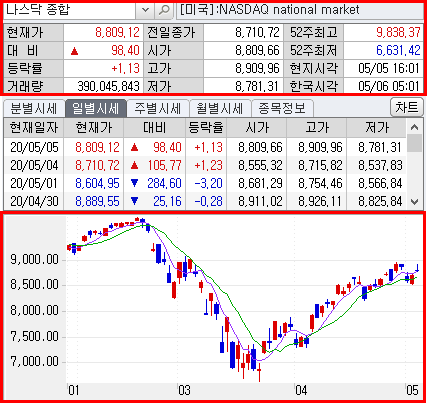Switch to the 분별시세 tab
This screenshot has height=403, width=427.
(34, 108)
